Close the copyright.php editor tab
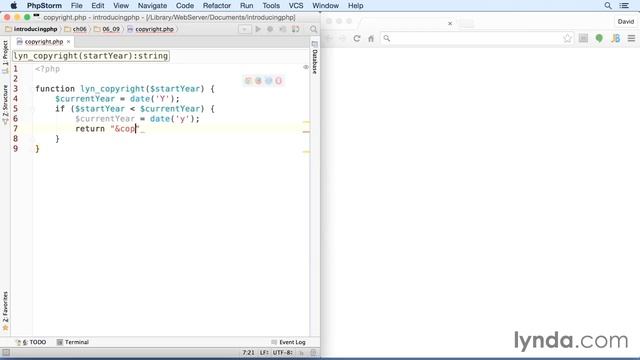640x360 pixels. click(69, 42)
